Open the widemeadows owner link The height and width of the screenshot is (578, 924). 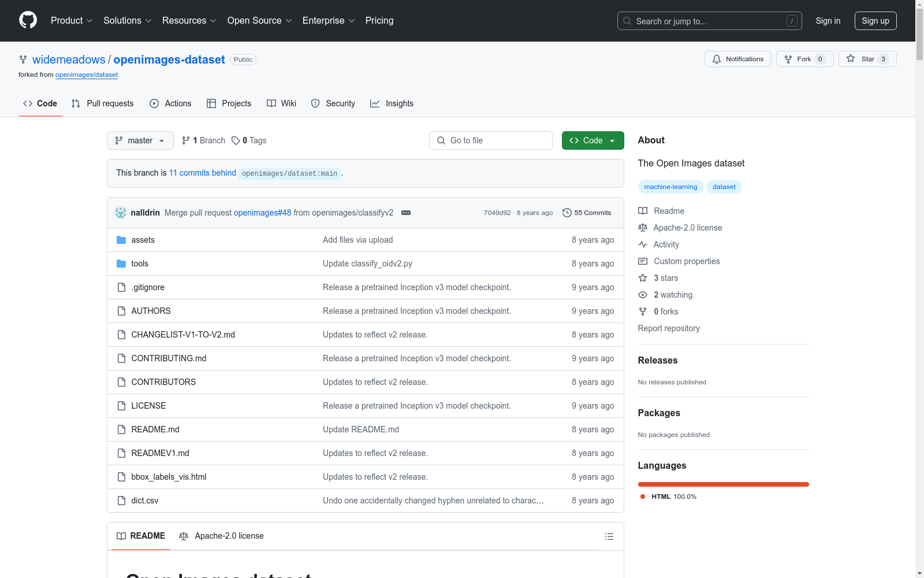69,60
